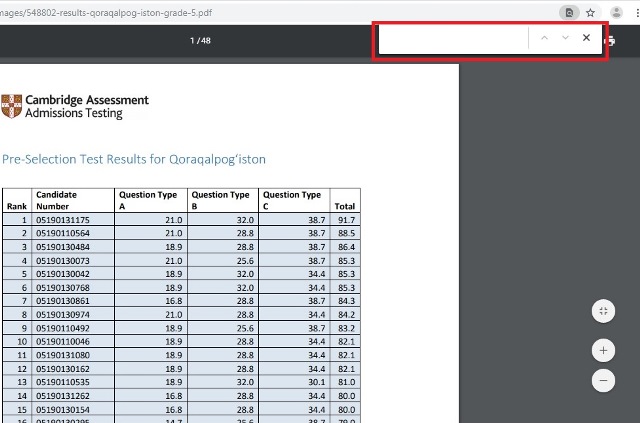640x423 pixels.
Task: Zoom out of the PDF
Action: click(x=603, y=381)
